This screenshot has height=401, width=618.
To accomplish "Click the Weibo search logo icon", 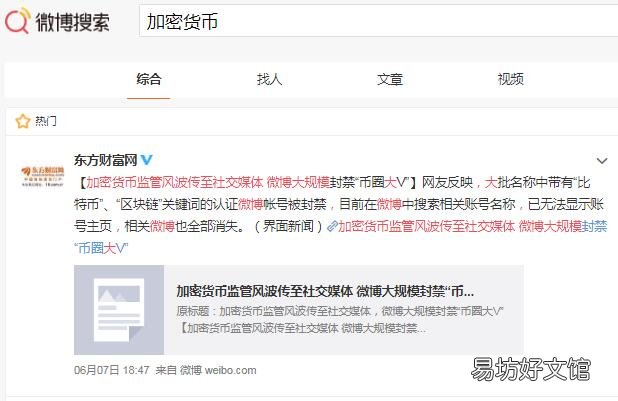I will point(18,21).
